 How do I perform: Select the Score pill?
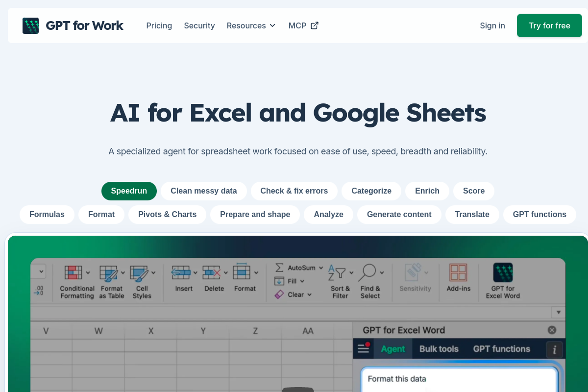[474, 191]
